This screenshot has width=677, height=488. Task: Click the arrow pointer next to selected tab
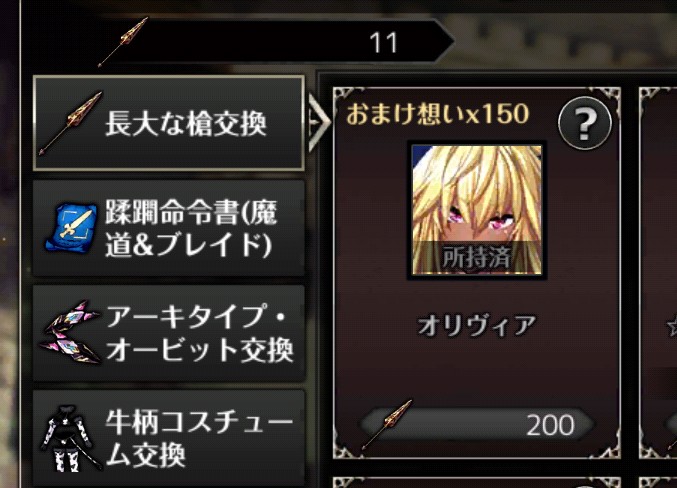tap(320, 123)
